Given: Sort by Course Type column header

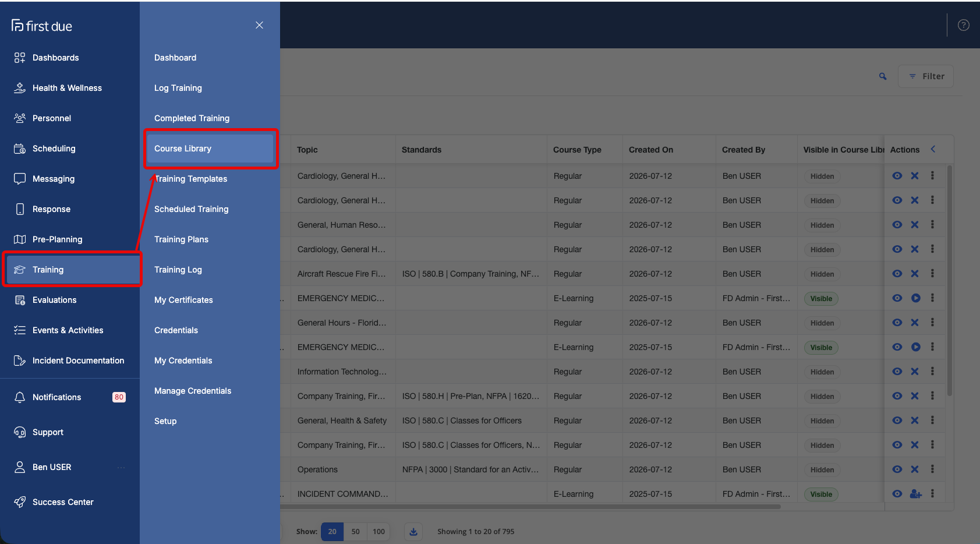Looking at the screenshot, I should click(x=577, y=150).
